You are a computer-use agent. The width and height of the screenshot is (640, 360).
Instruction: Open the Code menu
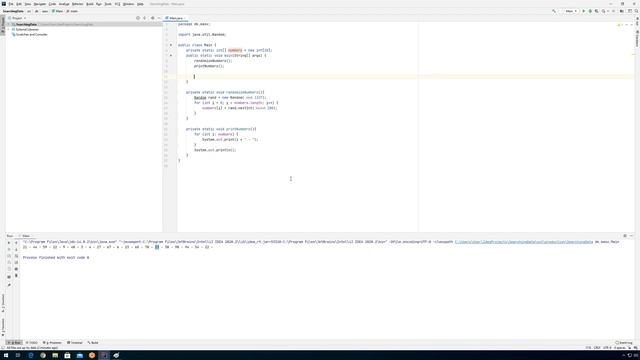pyautogui.click(x=52, y=4)
